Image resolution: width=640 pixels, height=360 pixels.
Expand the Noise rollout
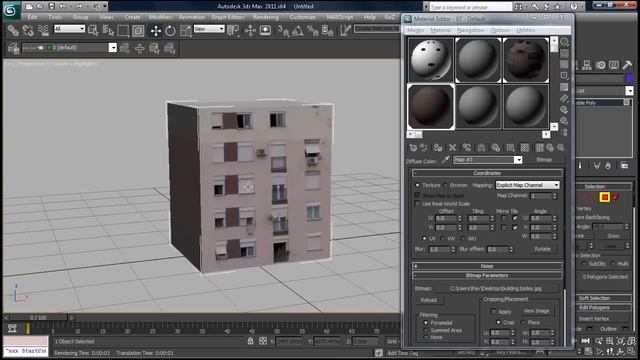pos(487,266)
